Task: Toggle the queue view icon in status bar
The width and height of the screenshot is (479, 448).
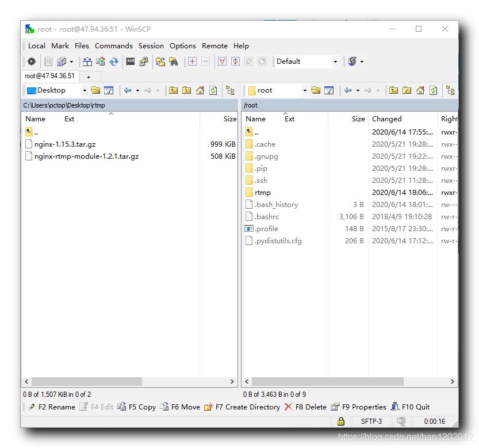Action: click(x=401, y=422)
